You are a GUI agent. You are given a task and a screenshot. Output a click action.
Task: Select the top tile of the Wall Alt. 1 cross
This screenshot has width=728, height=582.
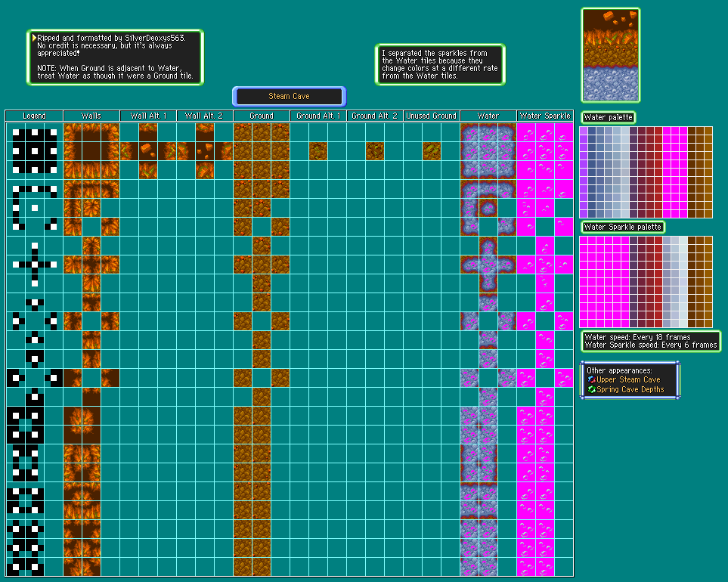[x=148, y=132]
